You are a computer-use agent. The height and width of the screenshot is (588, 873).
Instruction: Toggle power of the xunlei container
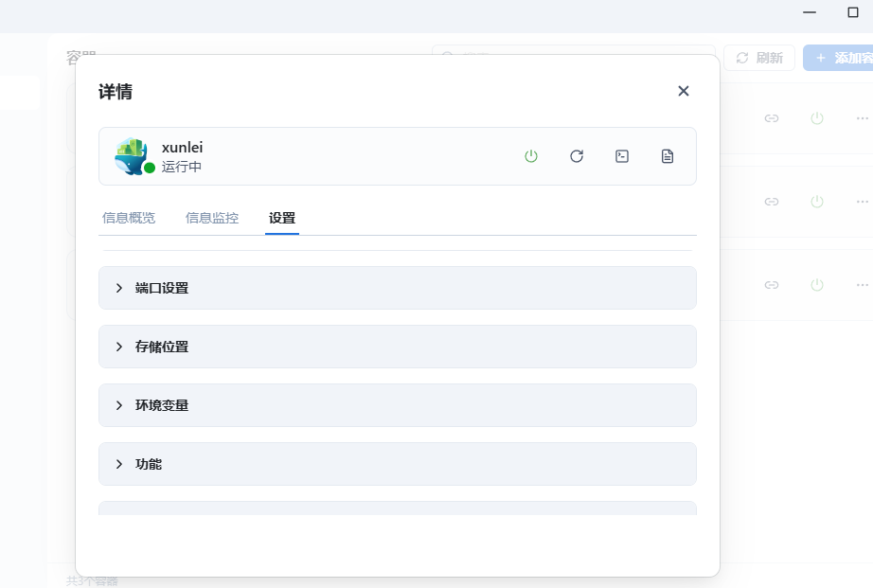tap(531, 156)
